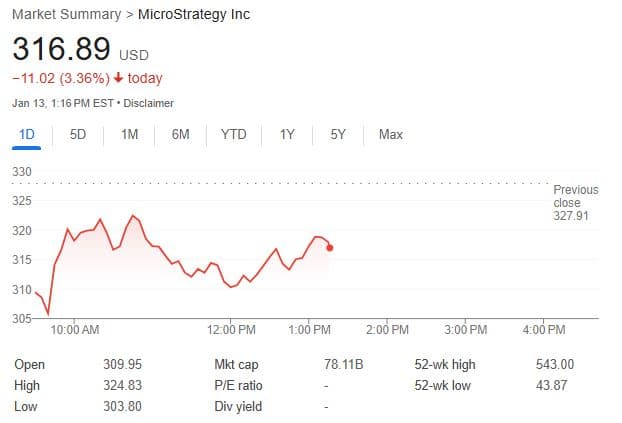Viewport: 622px width, 423px height.
Task: Select the 1D chart range tab
Action: pyautogui.click(x=27, y=134)
